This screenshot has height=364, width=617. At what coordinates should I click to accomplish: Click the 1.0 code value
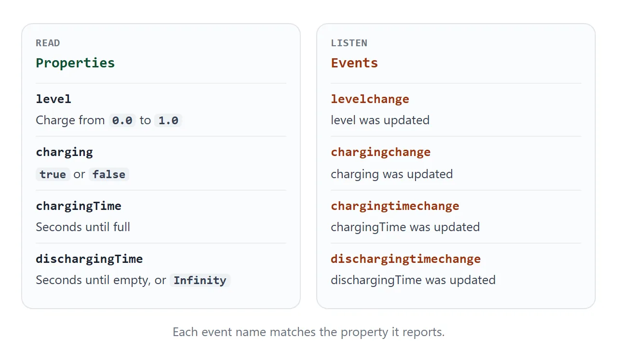pyautogui.click(x=168, y=120)
